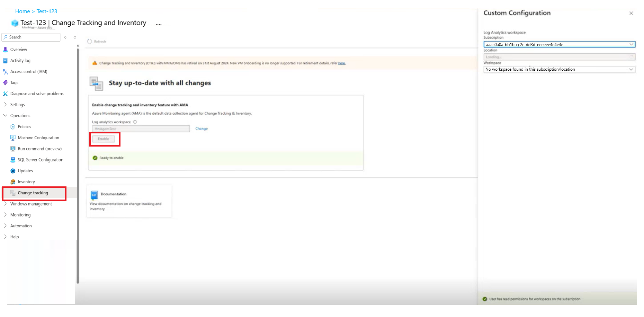This screenshot has width=644, height=317.
Task: Click the Change tracking icon in sidebar
Action: click(13, 193)
